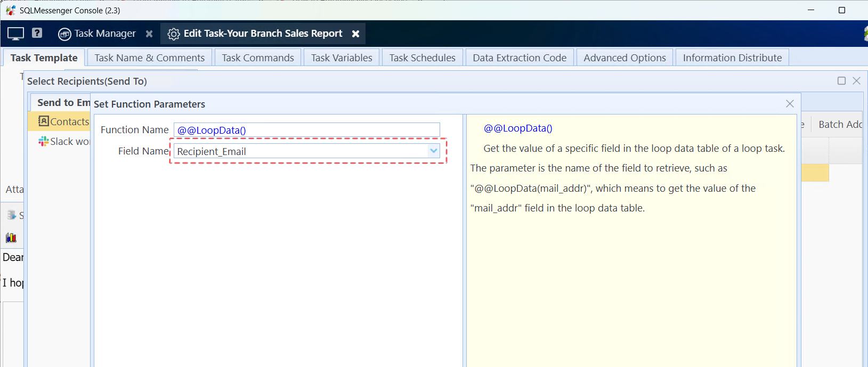
Task: Click the Contacts address book icon
Action: tap(43, 121)
